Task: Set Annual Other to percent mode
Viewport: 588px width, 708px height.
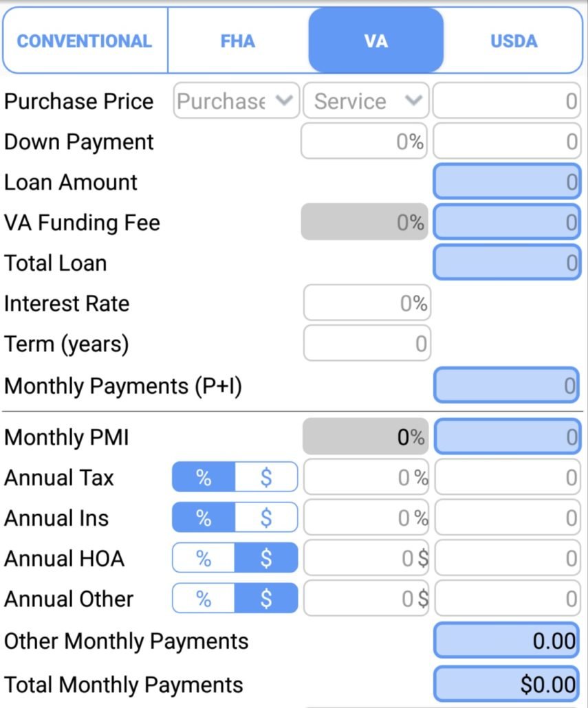Action: [204, 599]
